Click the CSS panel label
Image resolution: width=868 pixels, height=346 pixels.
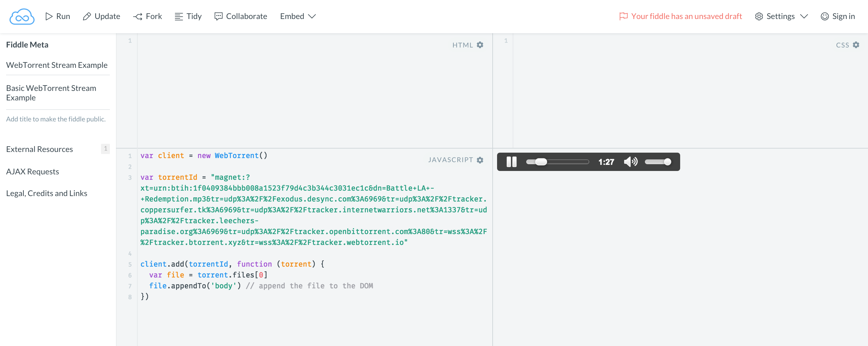(x=843, y=45)
